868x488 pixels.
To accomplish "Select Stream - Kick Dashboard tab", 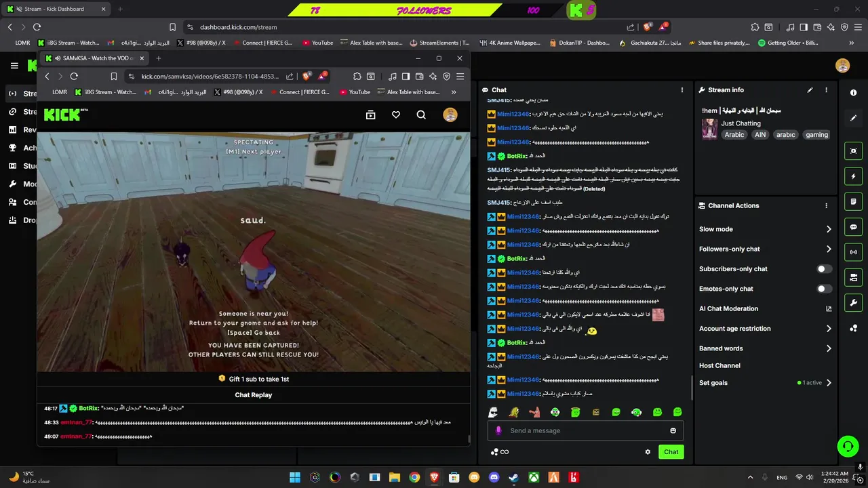I will coord(58,9).
